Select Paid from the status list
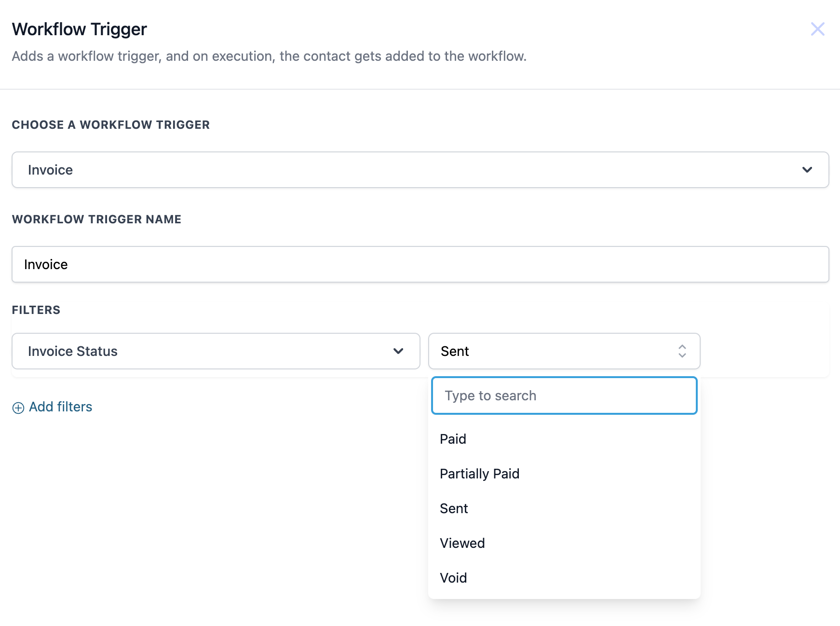 click(453, 439)
